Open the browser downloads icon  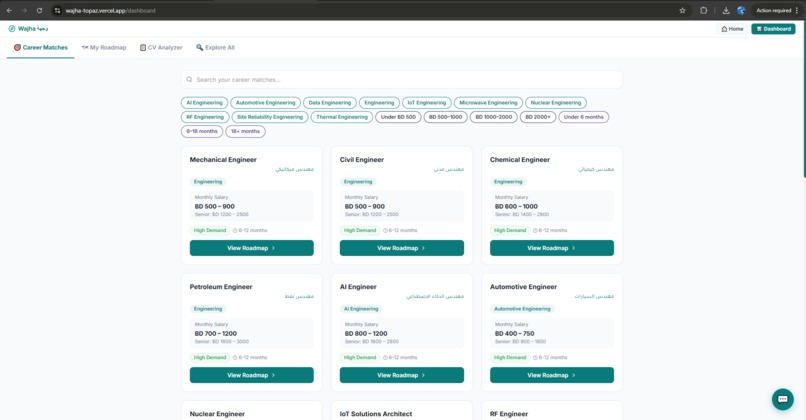(x=726, y=10)
